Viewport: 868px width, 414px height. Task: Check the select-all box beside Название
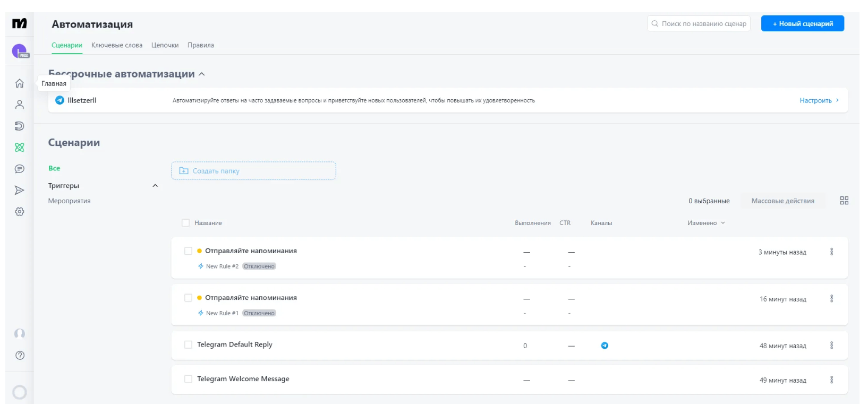click(185, 223)
